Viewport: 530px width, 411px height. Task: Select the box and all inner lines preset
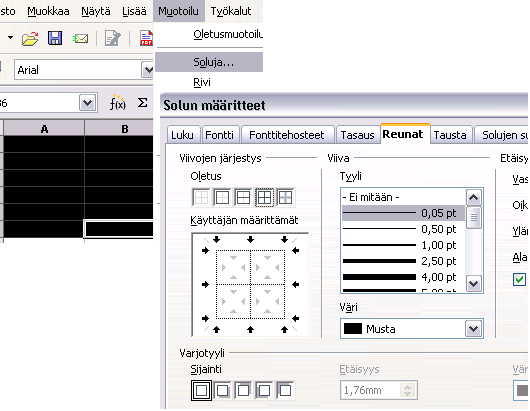tap(264, 197)
